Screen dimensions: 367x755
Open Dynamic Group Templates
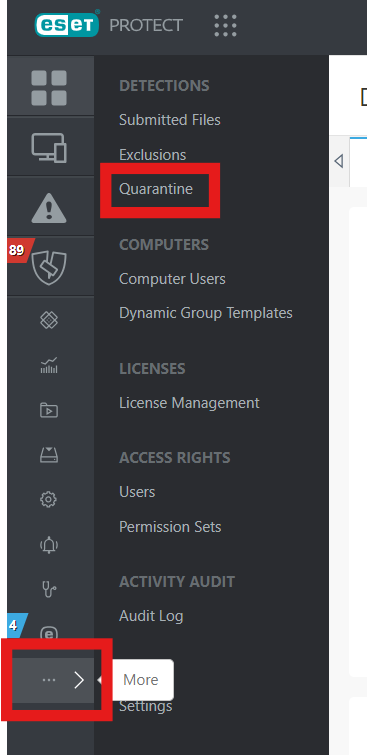206,313
